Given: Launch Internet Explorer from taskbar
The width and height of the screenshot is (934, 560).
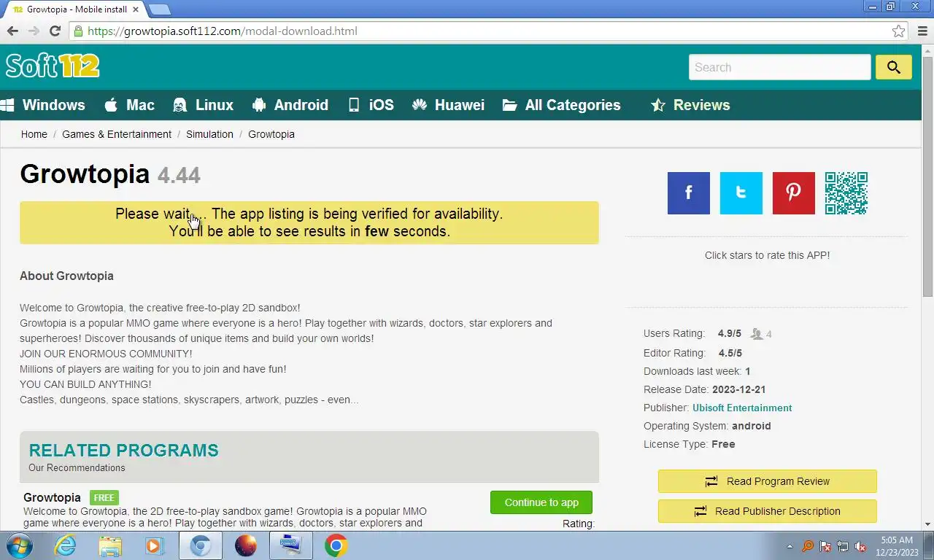Looking at the screenshot, I should [65, 545].
